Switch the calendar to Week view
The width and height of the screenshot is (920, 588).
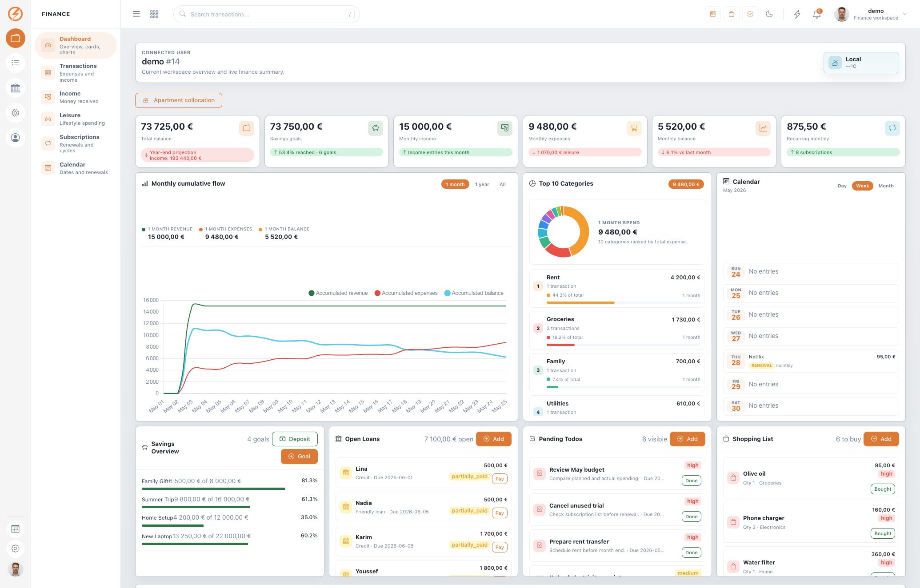point(862,186)
